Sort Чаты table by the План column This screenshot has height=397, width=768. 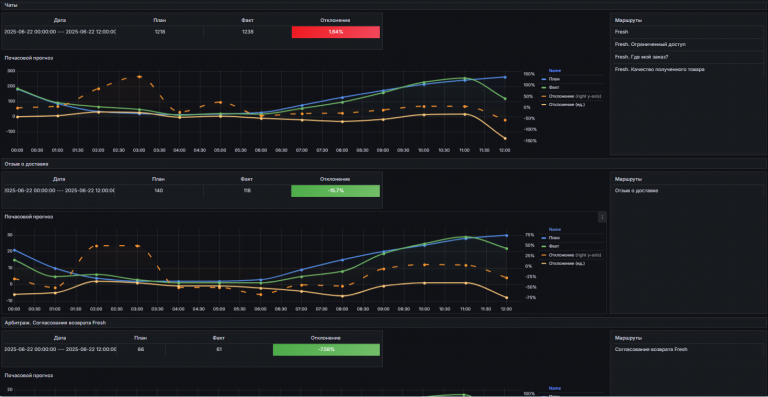pyautogui.click(x=160, y=20)
